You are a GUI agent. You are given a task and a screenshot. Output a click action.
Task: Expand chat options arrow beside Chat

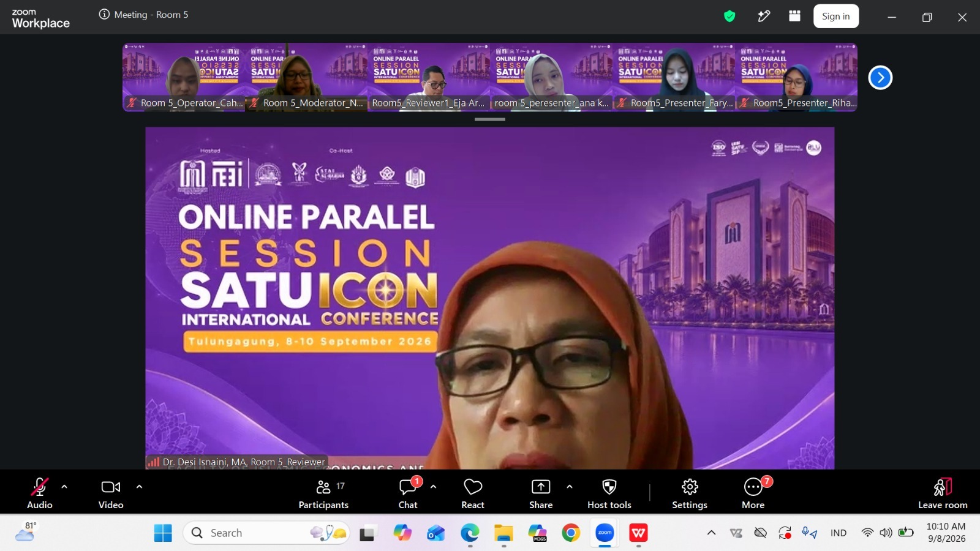pos(434,487)
